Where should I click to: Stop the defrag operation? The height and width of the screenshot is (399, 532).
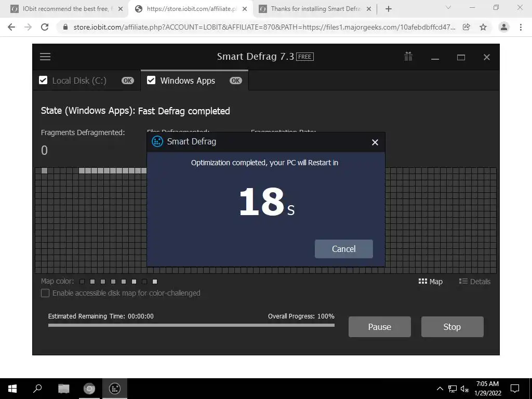pos(453,327)
